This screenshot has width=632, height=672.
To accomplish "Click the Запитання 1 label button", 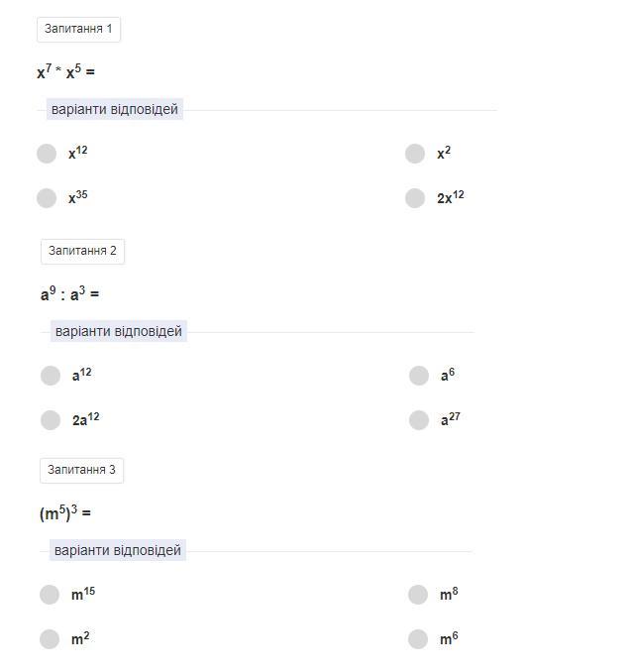I will pyautogui.click(x=78, y=30).
